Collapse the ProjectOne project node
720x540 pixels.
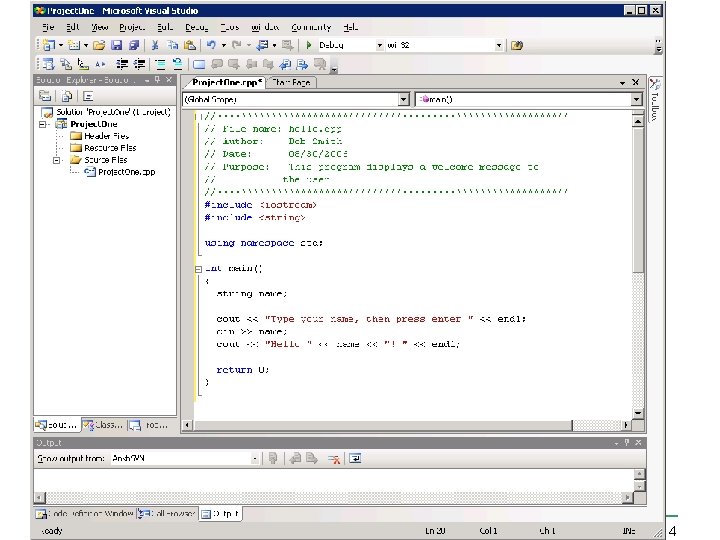[43, 124]
